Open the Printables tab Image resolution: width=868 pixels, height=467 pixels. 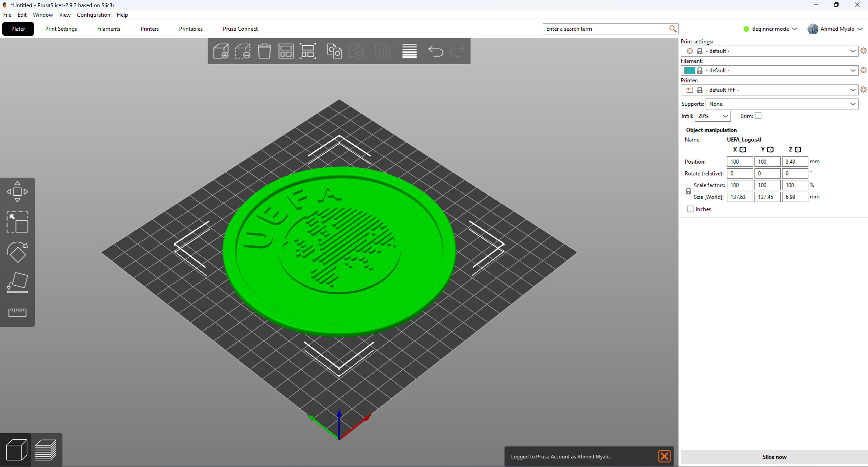191,29
